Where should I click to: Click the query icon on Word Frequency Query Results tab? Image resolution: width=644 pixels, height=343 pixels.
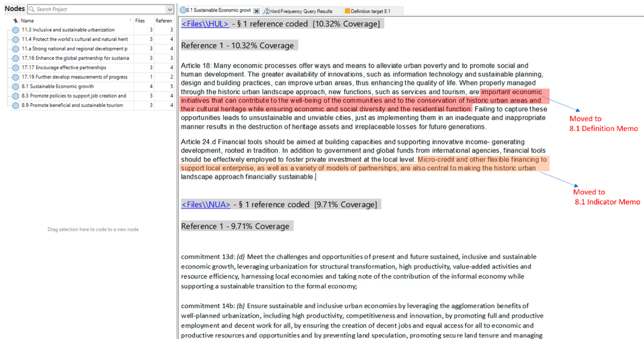267,11
